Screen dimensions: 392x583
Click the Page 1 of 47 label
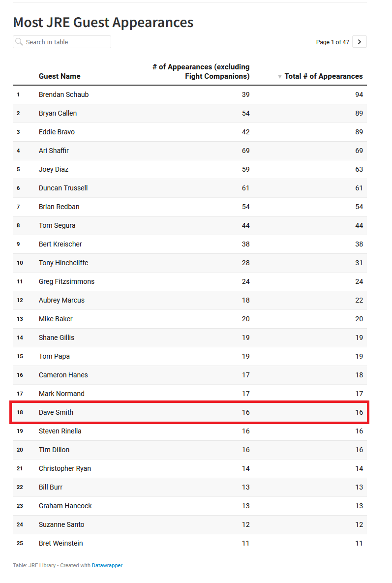(x=332, y=42)
